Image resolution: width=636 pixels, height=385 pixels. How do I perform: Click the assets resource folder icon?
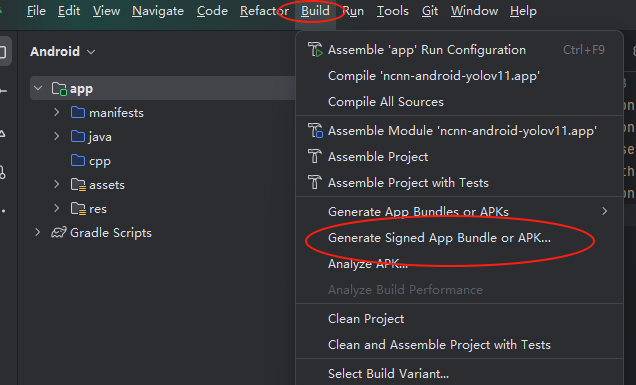78,185
